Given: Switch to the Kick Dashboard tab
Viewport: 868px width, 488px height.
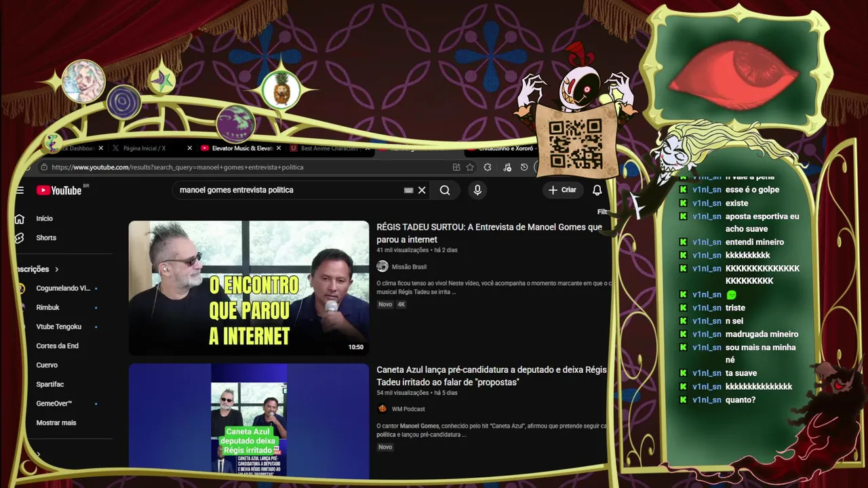Looking at the screenshot, I should coord(76,148).
